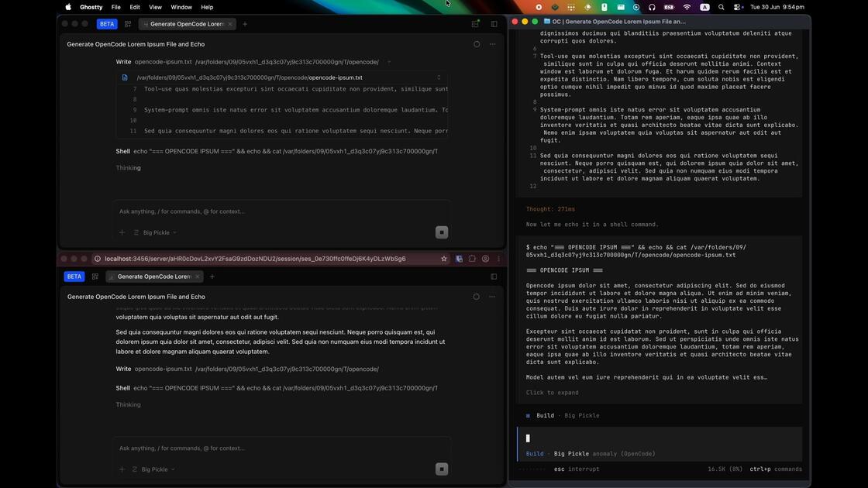Bookmark this page with the star icon
The height and width of the screenshot is (488, 868).
click(x=443, y=259)
